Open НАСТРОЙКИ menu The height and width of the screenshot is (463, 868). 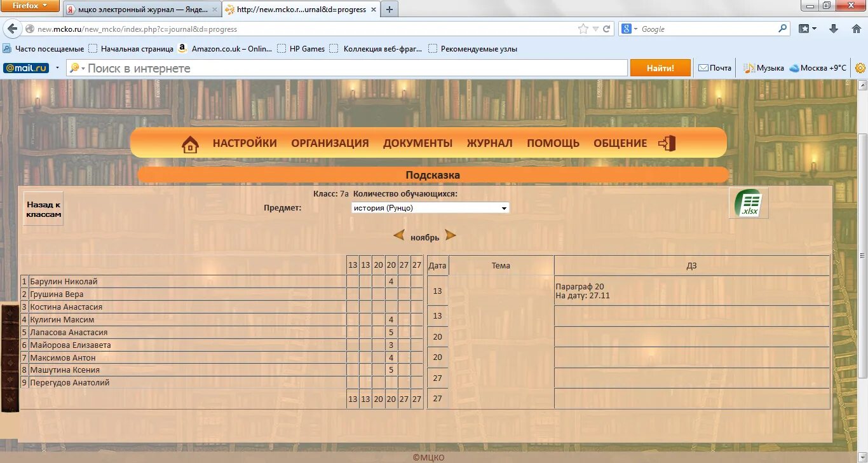245,144
